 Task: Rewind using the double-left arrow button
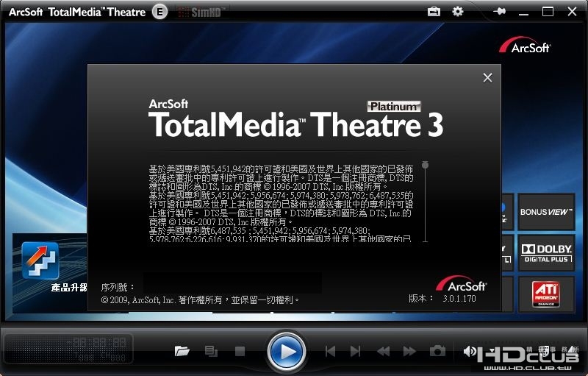tap(383, 351)
